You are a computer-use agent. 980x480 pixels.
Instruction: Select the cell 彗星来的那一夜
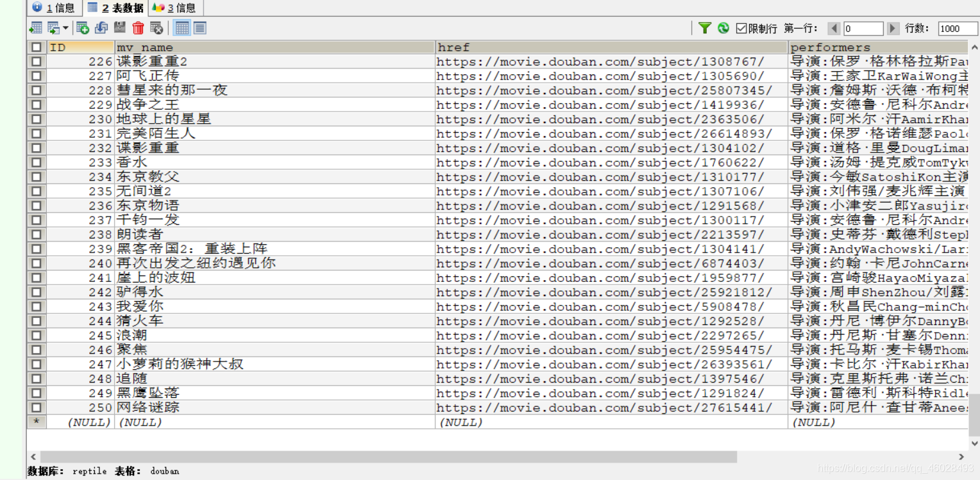pyautogui.click(x=275, y=90)
